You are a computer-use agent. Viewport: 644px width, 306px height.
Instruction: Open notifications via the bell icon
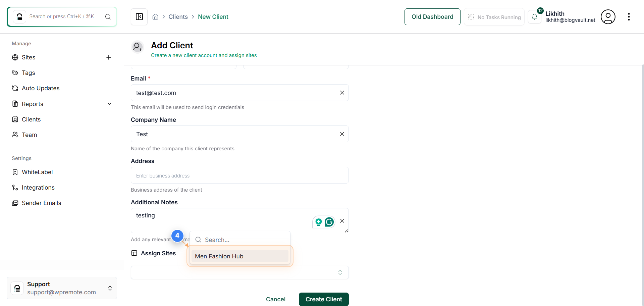(x=535, y=16)
